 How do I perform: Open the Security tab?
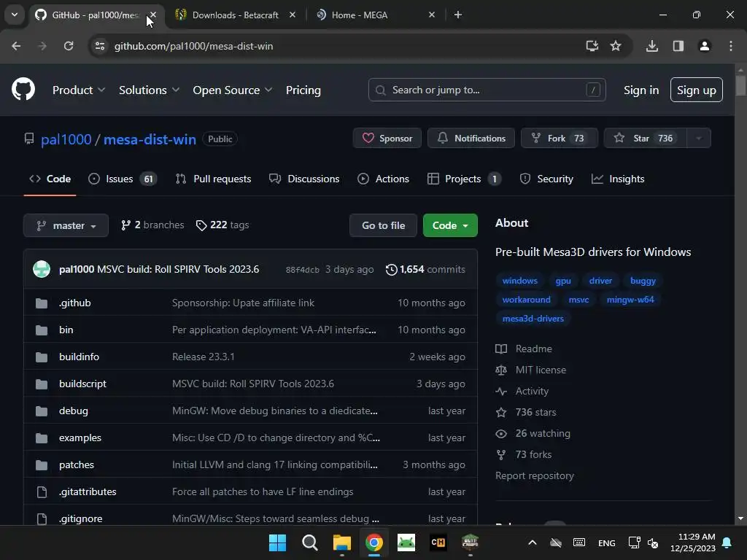[x=546, y=179]
